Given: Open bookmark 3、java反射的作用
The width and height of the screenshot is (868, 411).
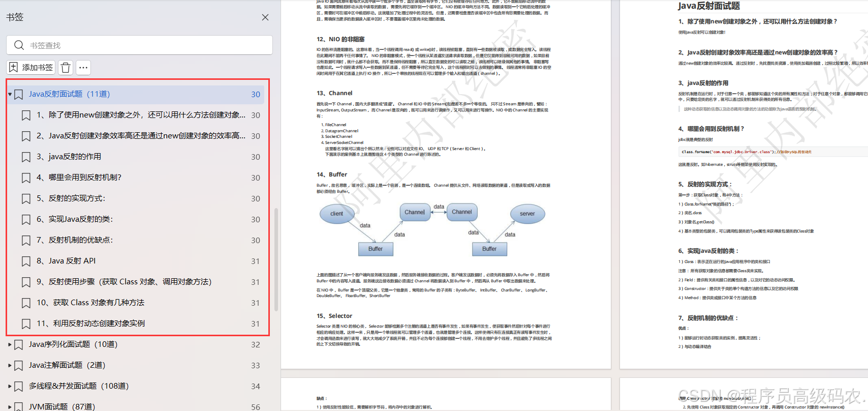Looking at the screenshot, I should click(x=69, y=157).
